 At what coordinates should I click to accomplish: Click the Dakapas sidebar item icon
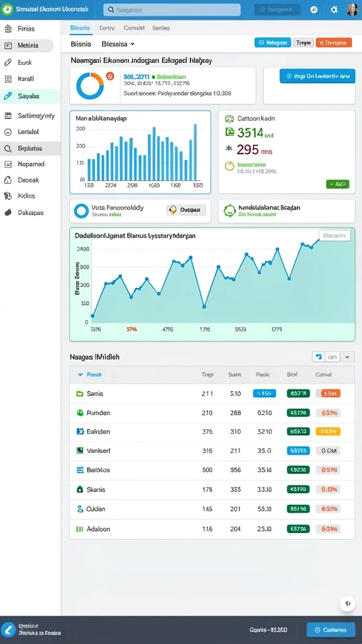coord(8,213)
